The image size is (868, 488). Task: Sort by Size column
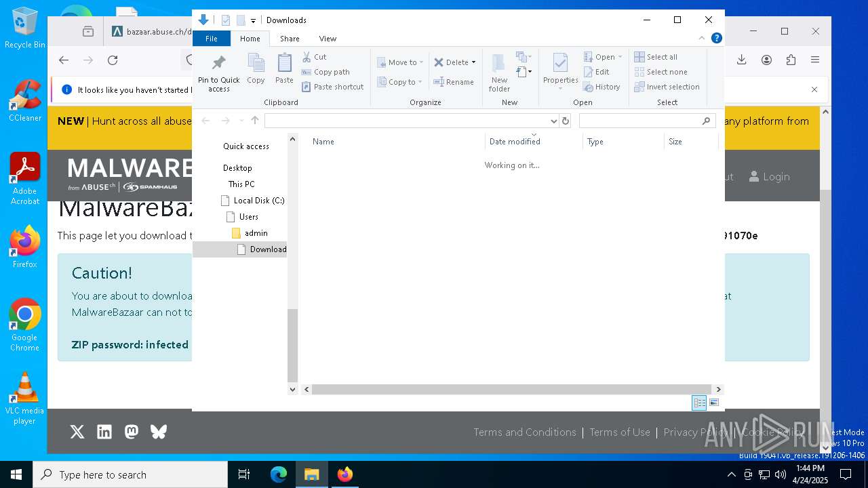click(691, 142)
